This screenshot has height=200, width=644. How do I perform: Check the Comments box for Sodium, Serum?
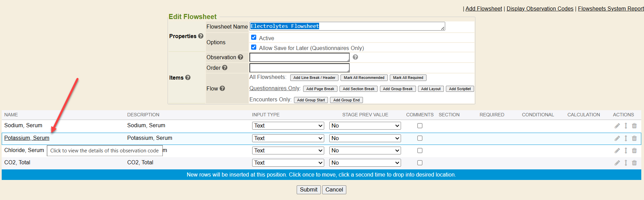(x=420, y=126)
